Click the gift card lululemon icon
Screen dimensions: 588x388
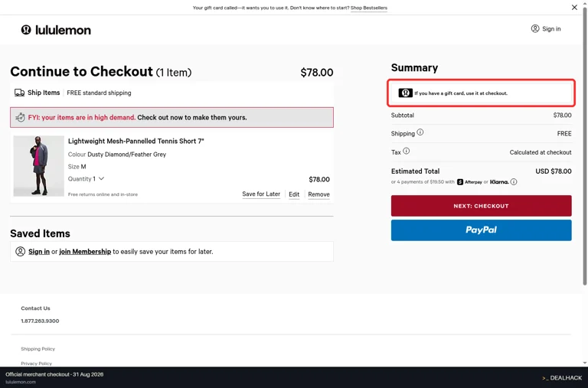[405, 93]
